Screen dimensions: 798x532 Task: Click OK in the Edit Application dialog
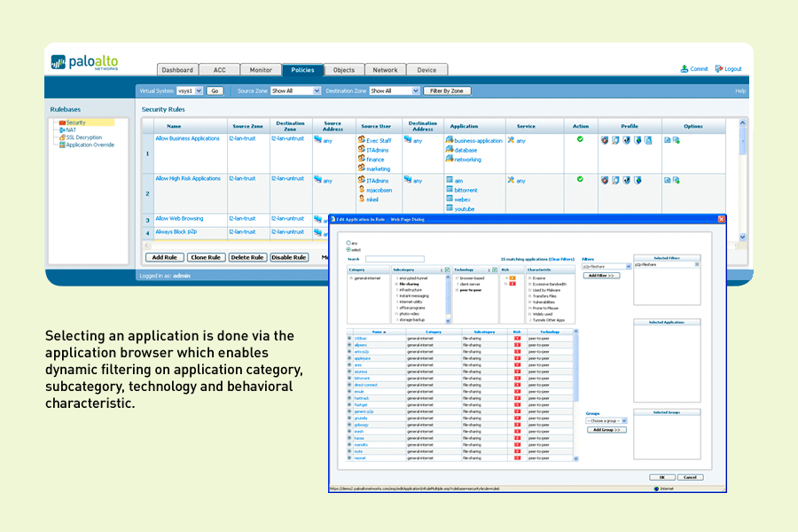pyautogui.click(x=662, y=478)
